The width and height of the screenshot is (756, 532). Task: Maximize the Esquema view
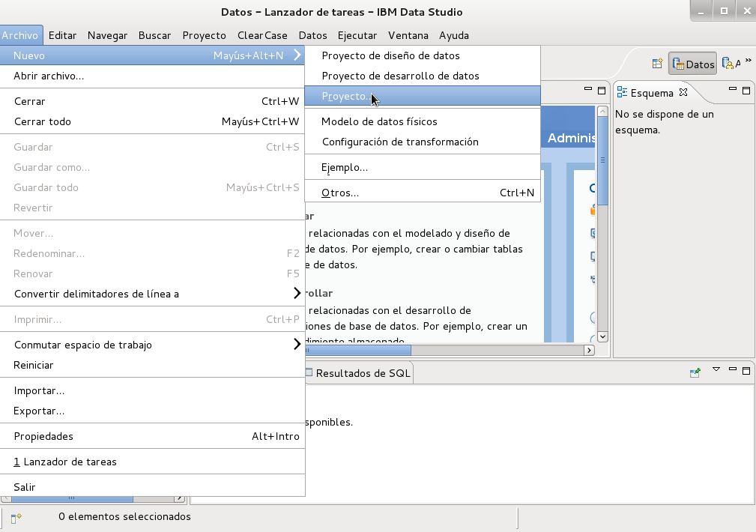pos(746,90)
